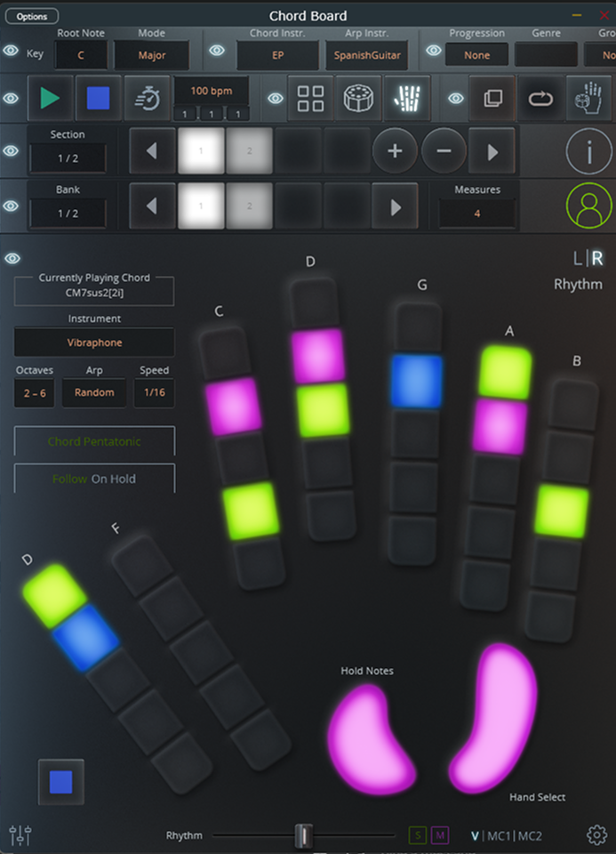Switch to the R hand tab
Image resolution: width=616 pixels, height=854 pixels.
(597, 258)
